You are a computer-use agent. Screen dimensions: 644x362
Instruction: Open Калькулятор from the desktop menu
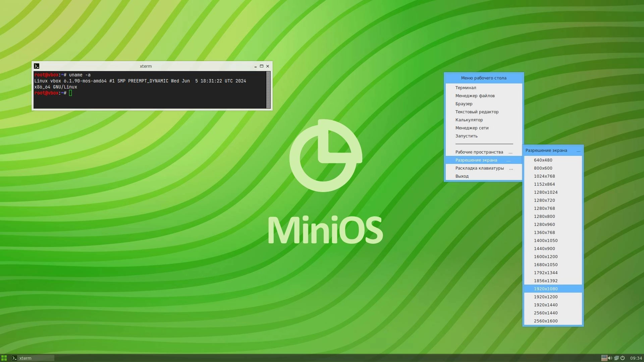(484, 120)
